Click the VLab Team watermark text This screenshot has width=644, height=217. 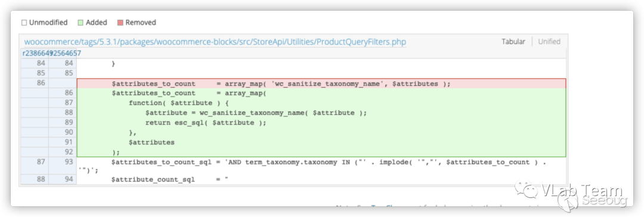pyautogui.click(x=581, y=190)
